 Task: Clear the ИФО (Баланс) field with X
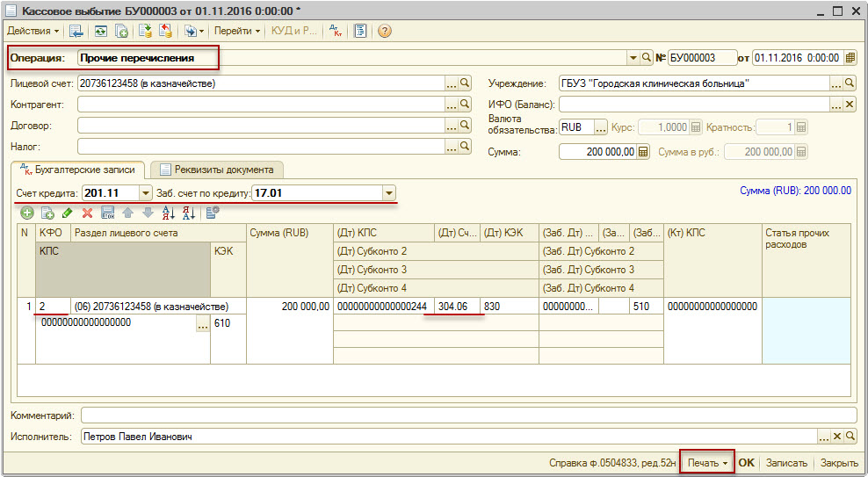pyautogui.click(x=850, y=105)
